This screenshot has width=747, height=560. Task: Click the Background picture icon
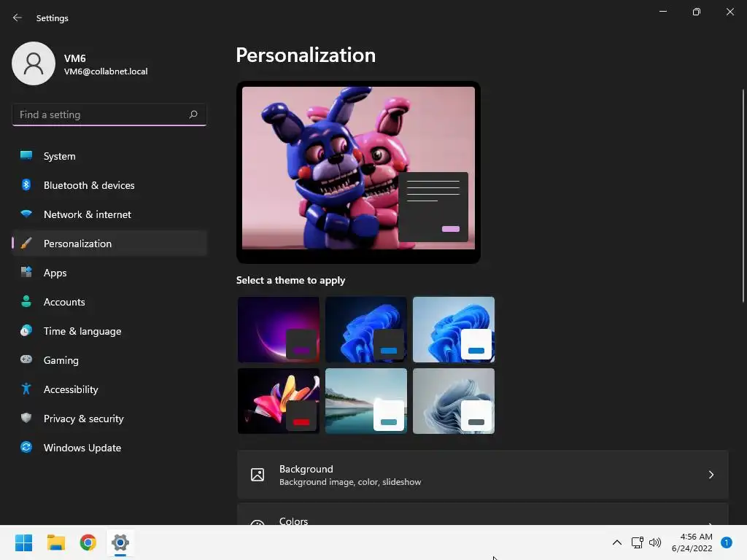[258, 475]
